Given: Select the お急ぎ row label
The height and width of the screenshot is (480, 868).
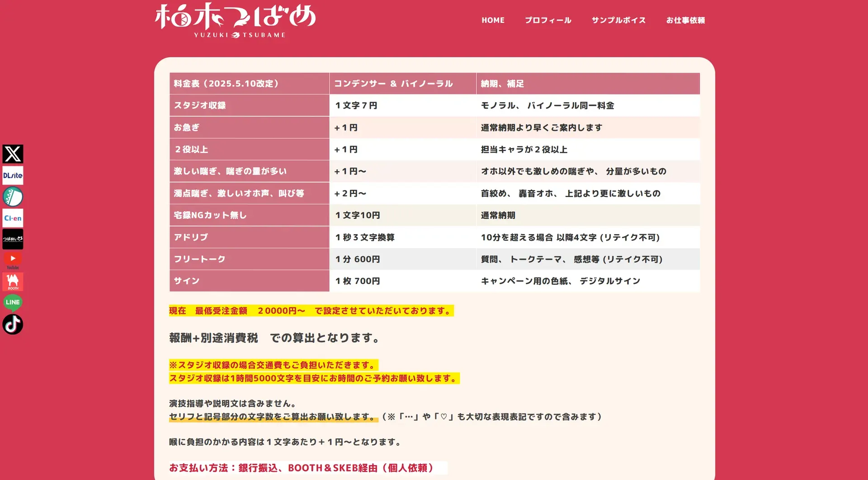Looking at the screenshot, I should [x=250, y=127].
